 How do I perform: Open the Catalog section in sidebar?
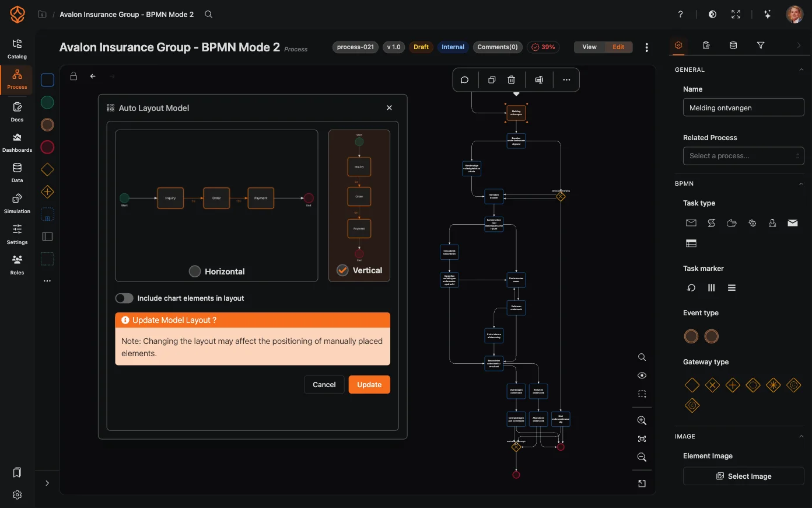click(x=17, y=49)
